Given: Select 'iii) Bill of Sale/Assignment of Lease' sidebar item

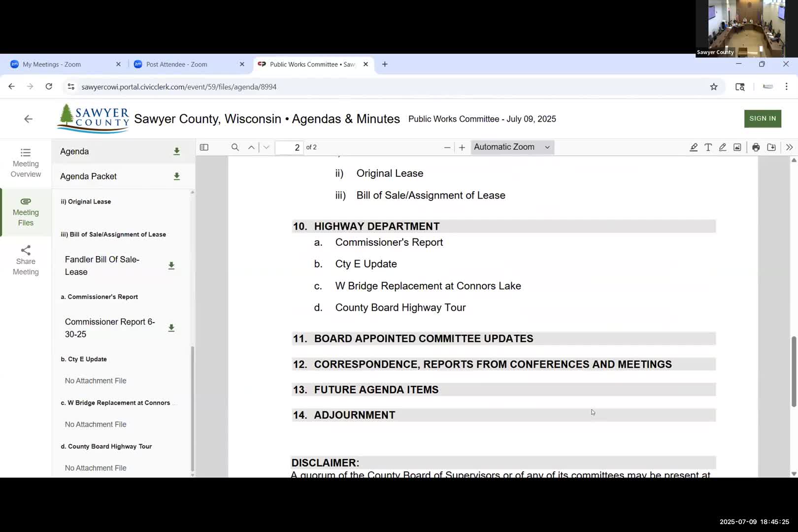Looking at the screenshot, I should 113,234.
